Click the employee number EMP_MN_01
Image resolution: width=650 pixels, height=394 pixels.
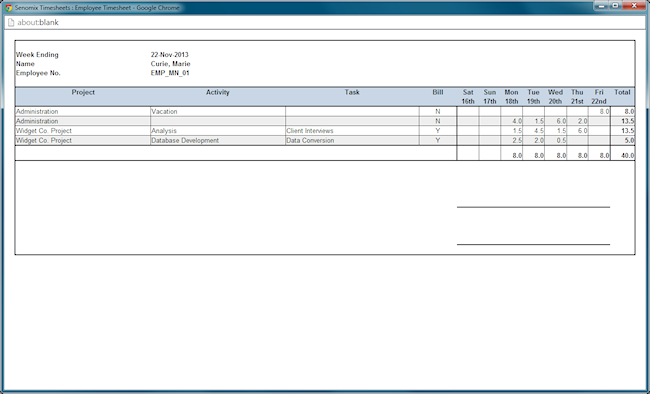click(170, 73)
